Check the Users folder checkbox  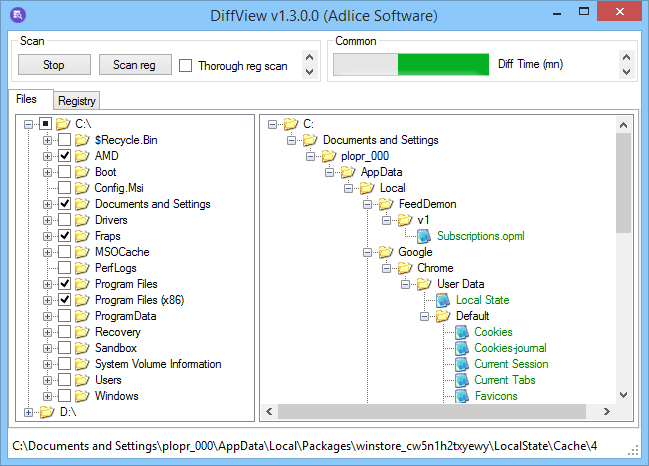[64, 380]
